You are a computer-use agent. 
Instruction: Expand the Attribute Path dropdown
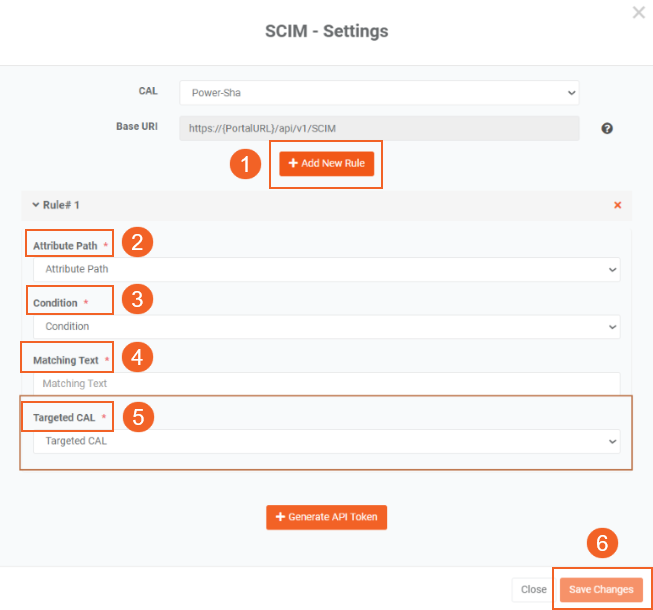pyautogui.click(x=326, y=269)
